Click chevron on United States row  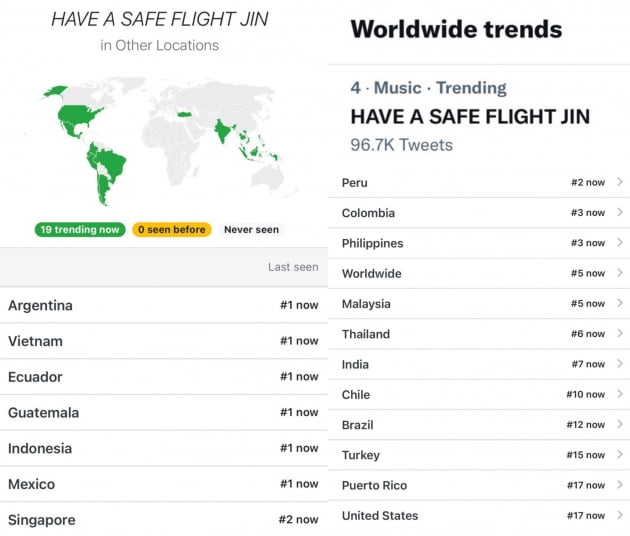tap(620, 515)
